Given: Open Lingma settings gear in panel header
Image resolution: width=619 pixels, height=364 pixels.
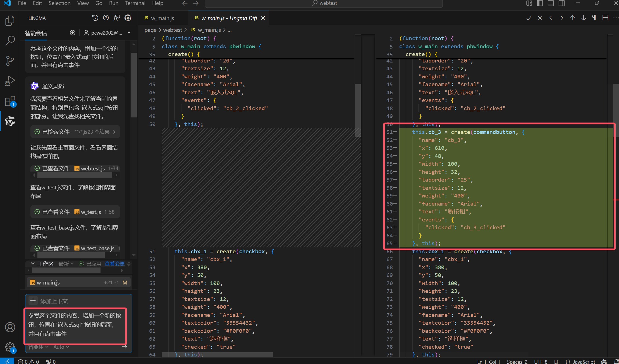Looking at the screenshot, I should 128,18.
